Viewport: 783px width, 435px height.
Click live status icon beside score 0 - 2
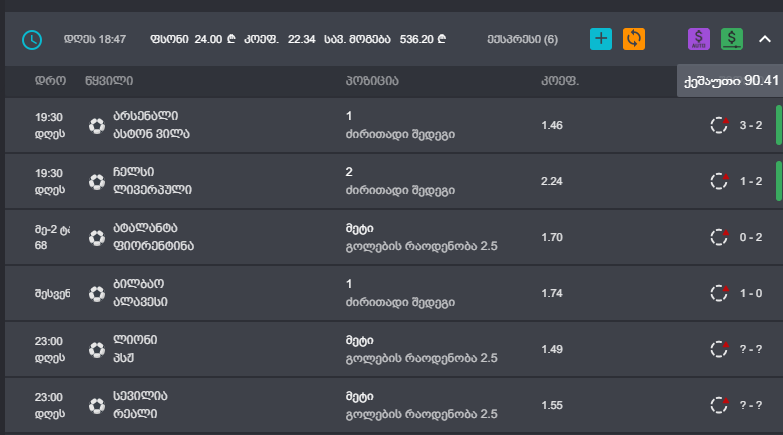point(720,237)
